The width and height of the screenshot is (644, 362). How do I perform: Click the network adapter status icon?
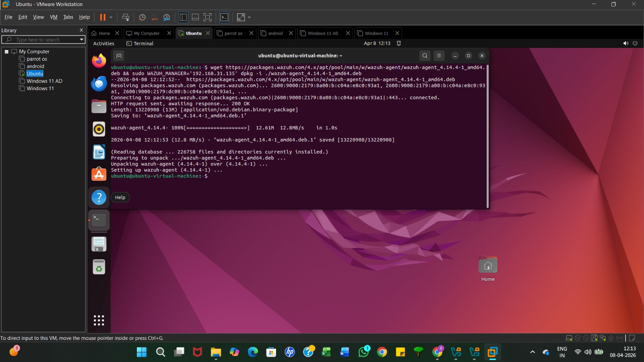click(603, 338)
